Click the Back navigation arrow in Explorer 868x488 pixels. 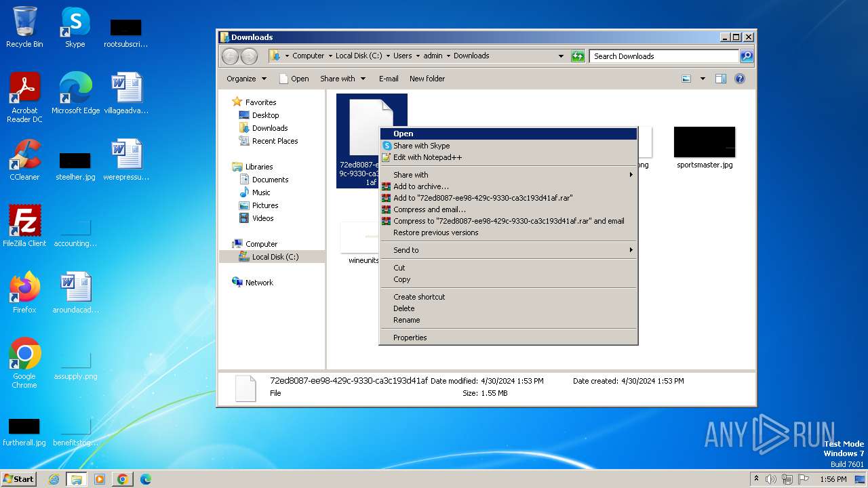pyautogui.click(x=231, y=56)
